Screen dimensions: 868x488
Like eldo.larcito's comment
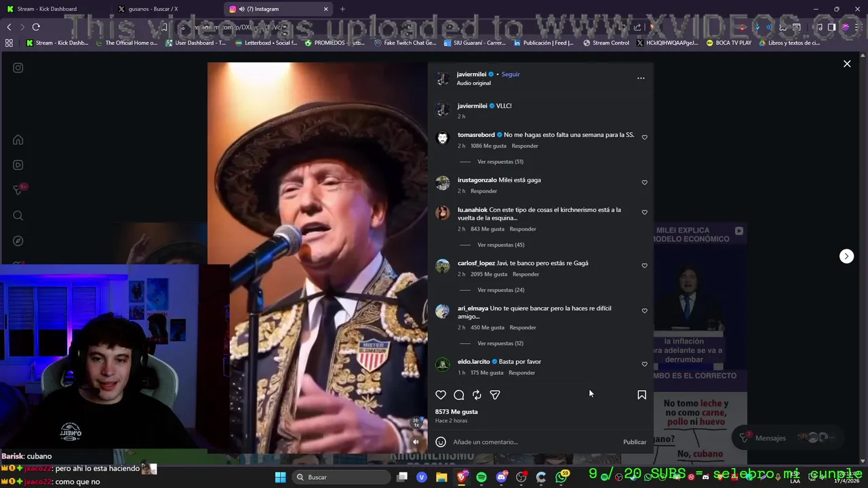[644, 364]
